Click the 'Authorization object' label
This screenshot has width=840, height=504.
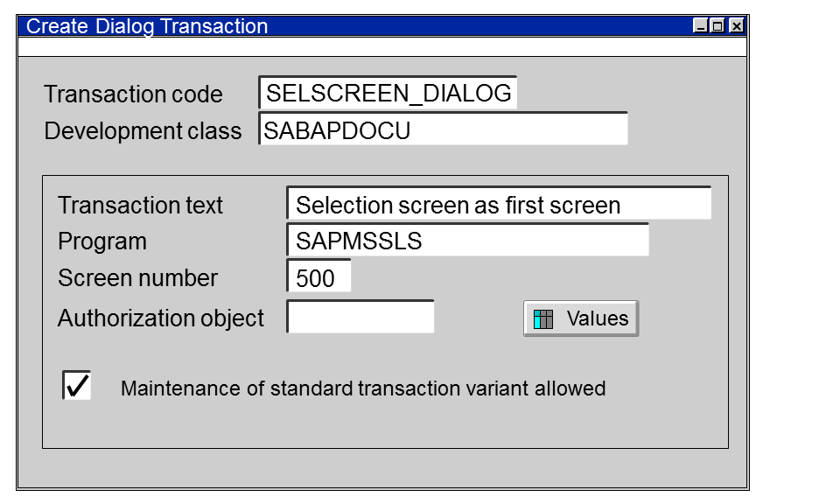click(x=161, y=318)
